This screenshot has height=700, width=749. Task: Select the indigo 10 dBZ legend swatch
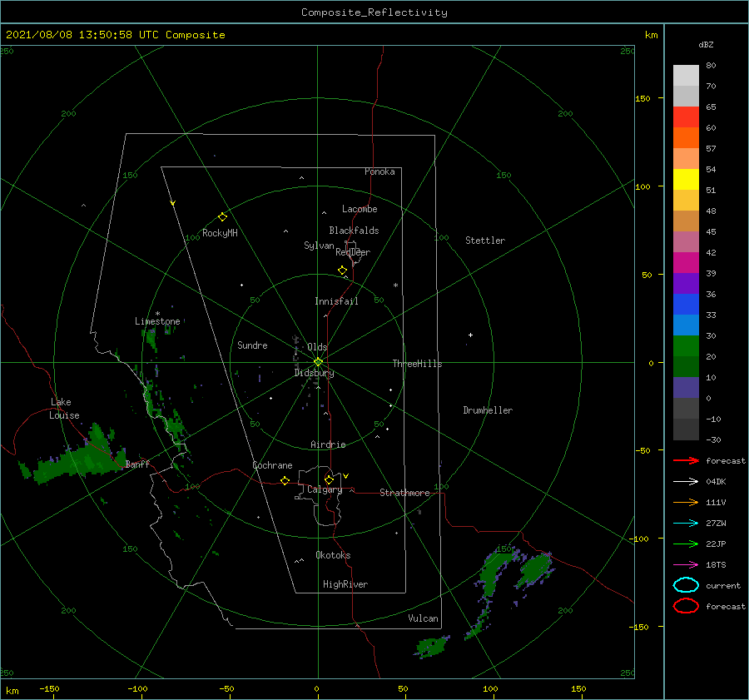(x=686, y=387)
